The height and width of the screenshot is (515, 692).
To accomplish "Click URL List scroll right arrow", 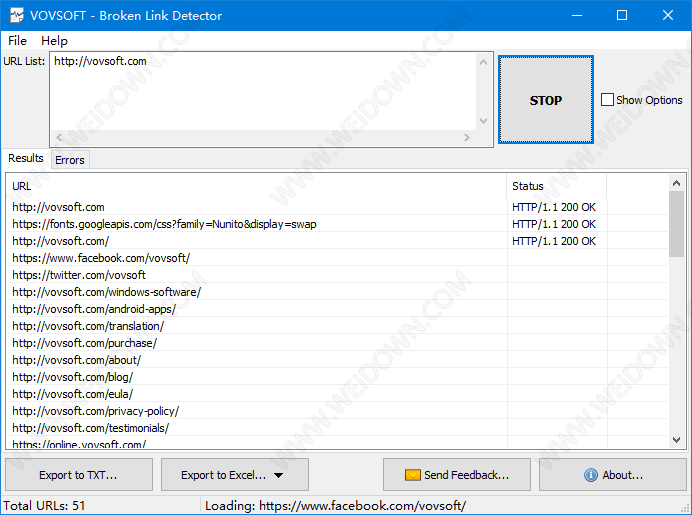I will point(467,137).
